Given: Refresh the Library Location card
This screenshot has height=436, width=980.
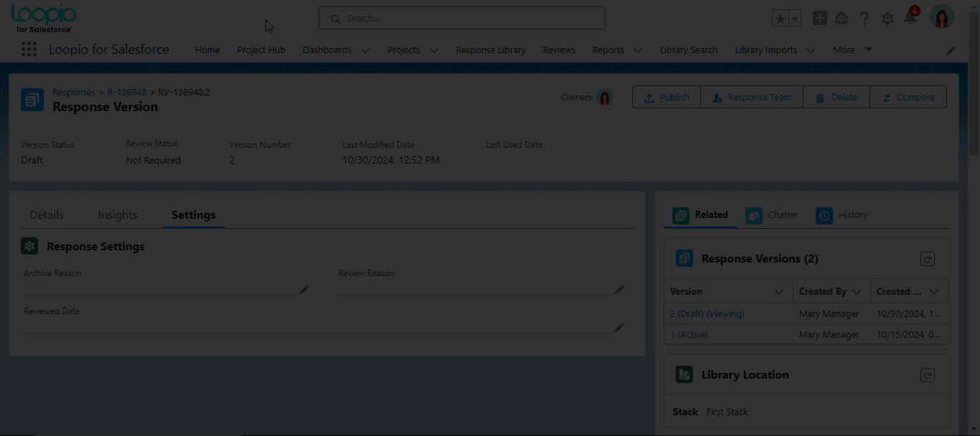Looking at the screenshot, I should (928, 375).
